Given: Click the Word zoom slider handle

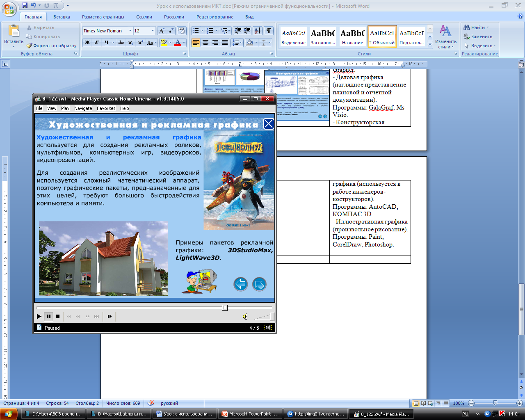Looking at the screenshot, I should (x=495, y=403).
